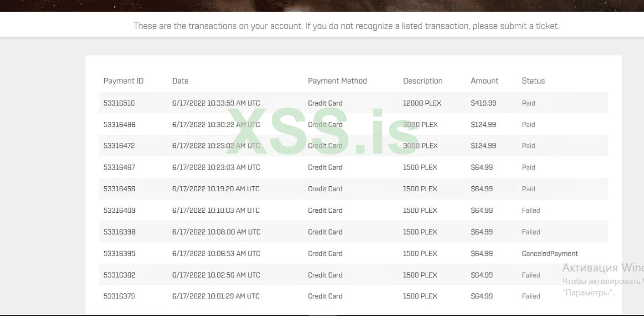Screen dimensions: 644x316
Task: Click the Date column header
Action: [180, 81]
